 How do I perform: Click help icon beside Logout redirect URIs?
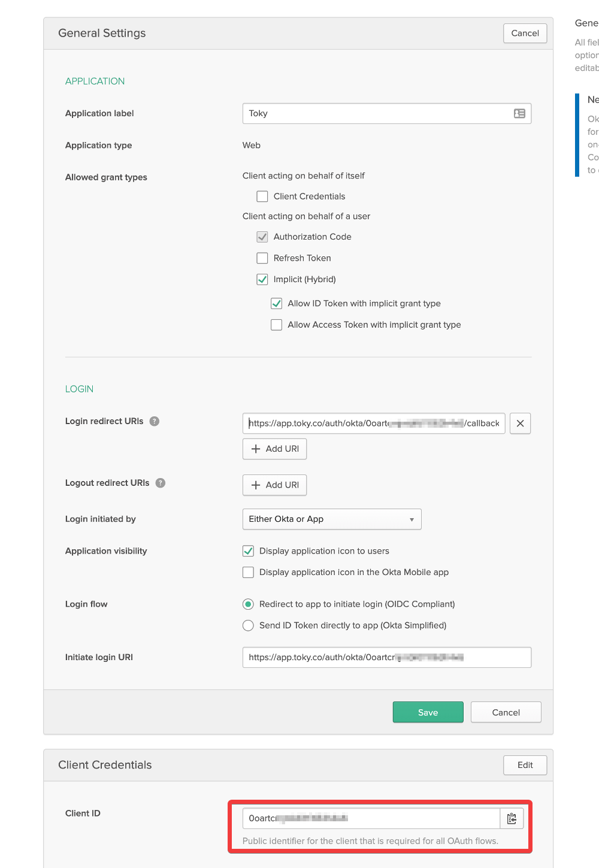click(x=161, y=483)
